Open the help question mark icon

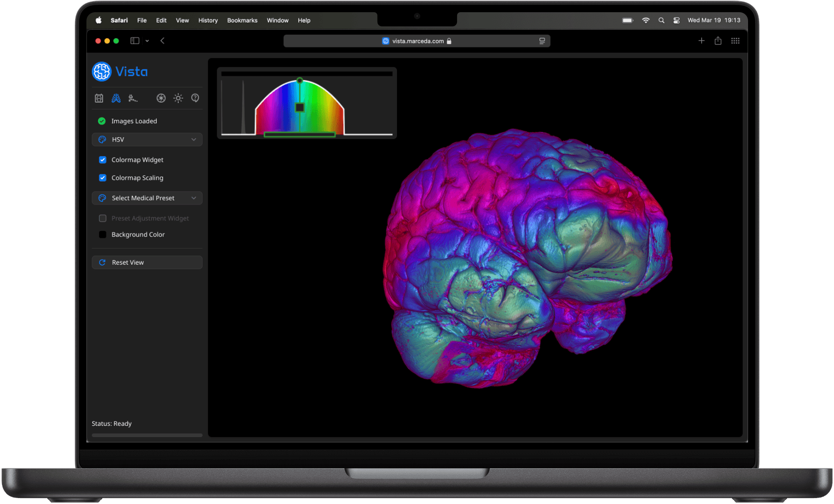tap(195, 98)
